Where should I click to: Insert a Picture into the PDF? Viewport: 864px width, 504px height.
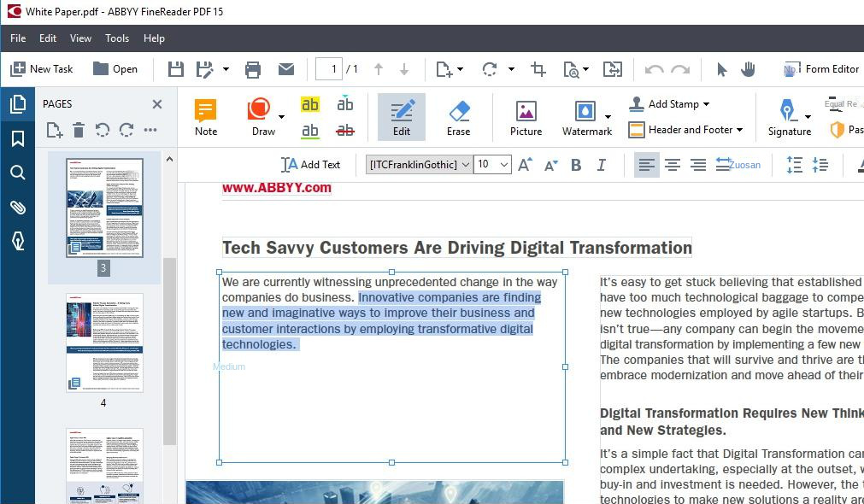pyautogui.click(x=525, y=114)
